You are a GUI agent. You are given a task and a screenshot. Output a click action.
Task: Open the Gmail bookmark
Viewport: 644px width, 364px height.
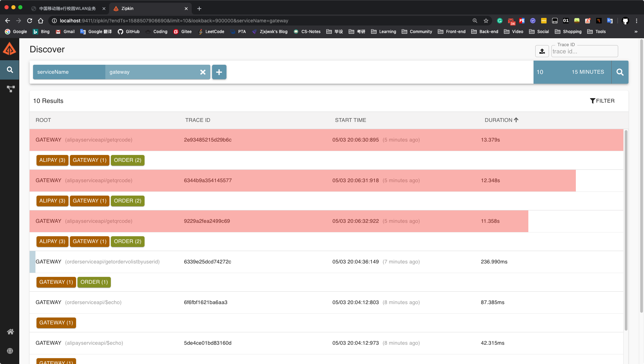pos(65,31)
